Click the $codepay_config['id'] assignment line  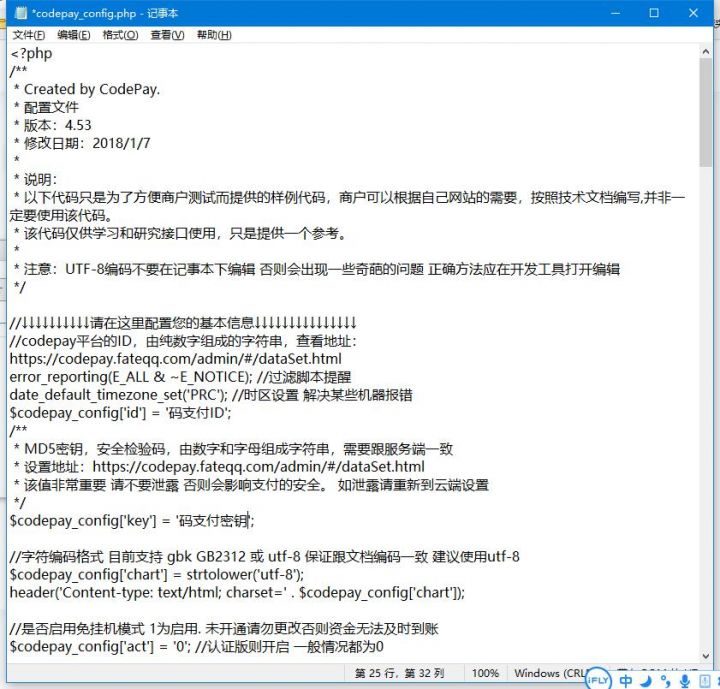(x=120, y=413)
